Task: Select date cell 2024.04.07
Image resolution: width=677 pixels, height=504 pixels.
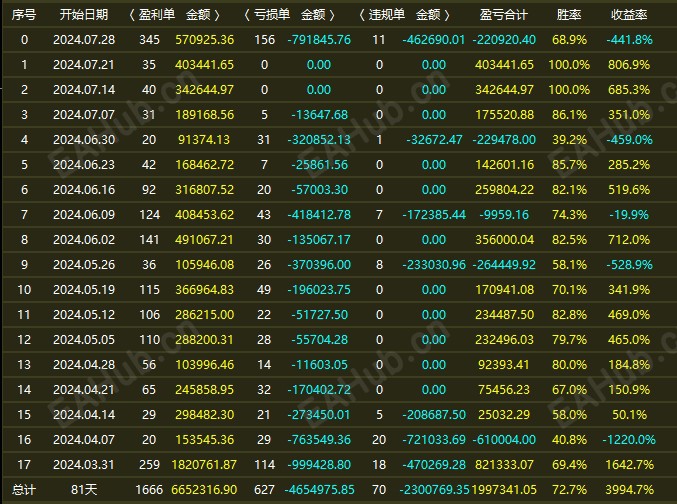Action: (84, 441)
